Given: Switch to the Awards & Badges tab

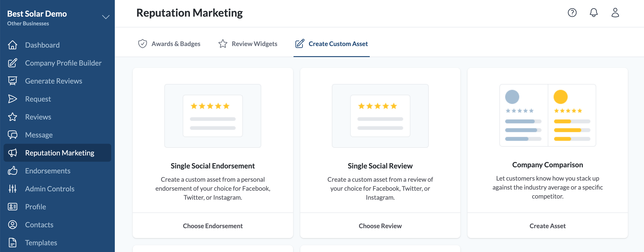Looking at the screenshot, I should [169, 44].
